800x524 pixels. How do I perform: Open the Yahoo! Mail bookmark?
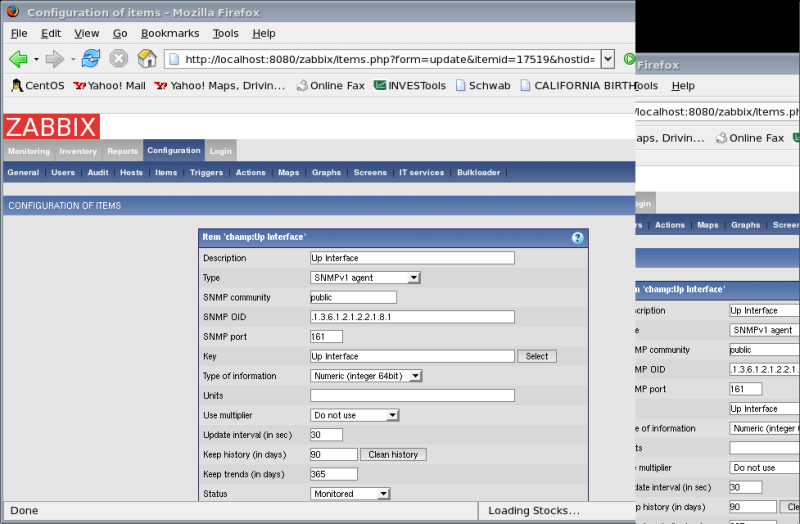(x=109, y=86)
